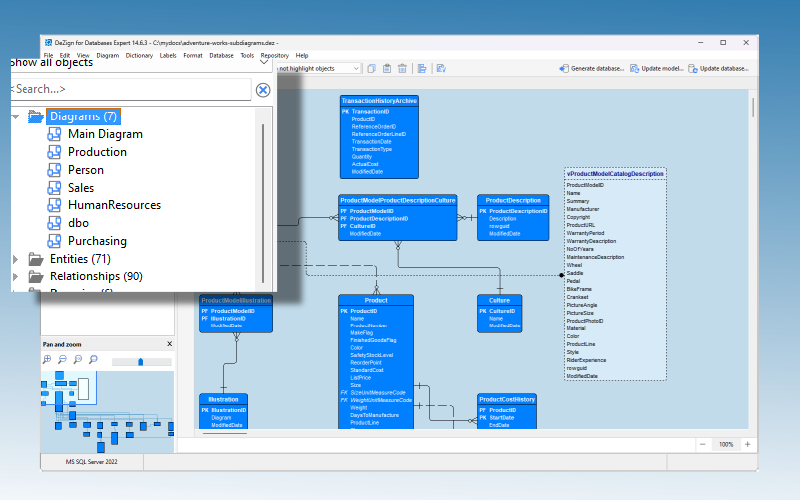The image size is (800, 500).
Task: Open the Repository menu
Action: [274, 56]
